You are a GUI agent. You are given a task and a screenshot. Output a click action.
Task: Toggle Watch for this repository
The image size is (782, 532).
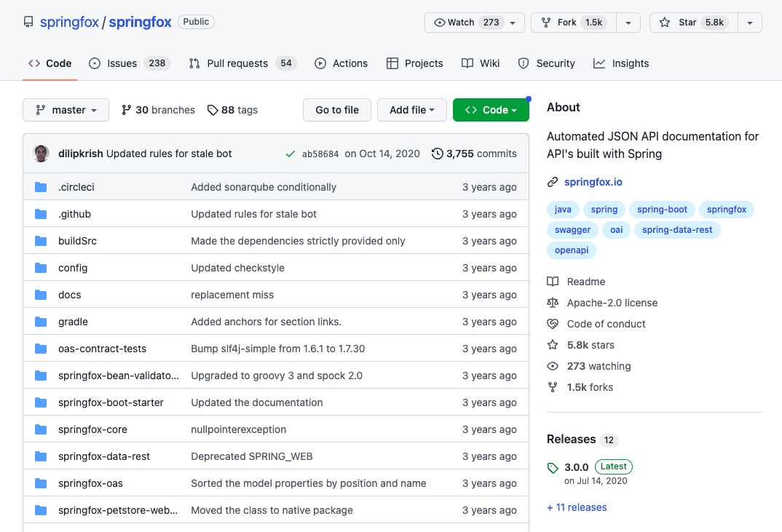click(474, 23)
